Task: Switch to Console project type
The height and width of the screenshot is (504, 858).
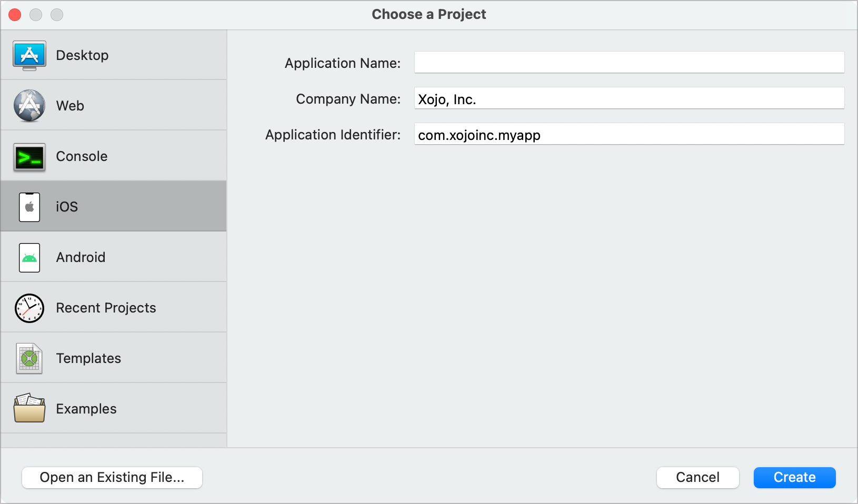Action: [x=82, y=156]
